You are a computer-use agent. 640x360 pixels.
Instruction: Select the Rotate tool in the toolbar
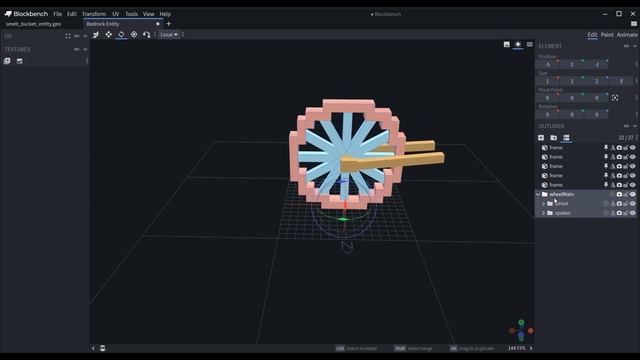tap(121, 35)
